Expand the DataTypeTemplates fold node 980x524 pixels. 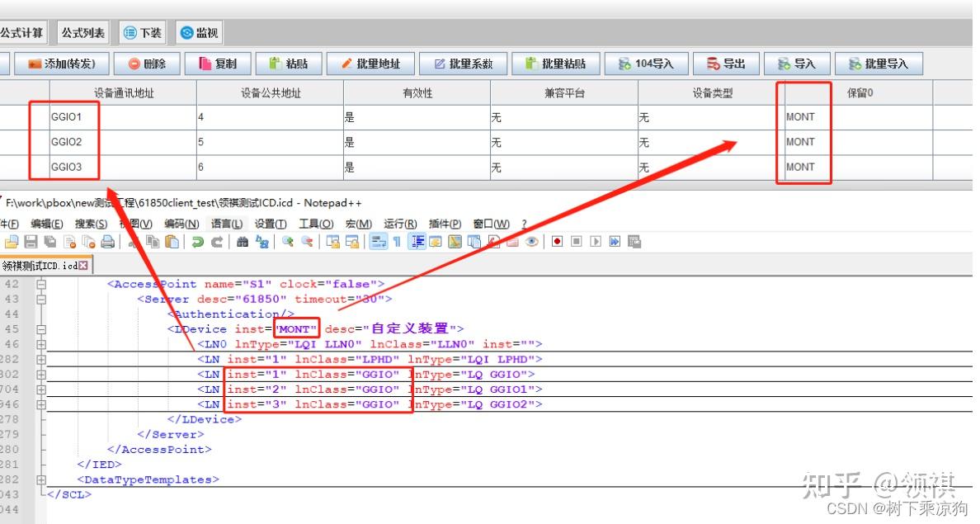pyautogui.click(x=40, y=479)
